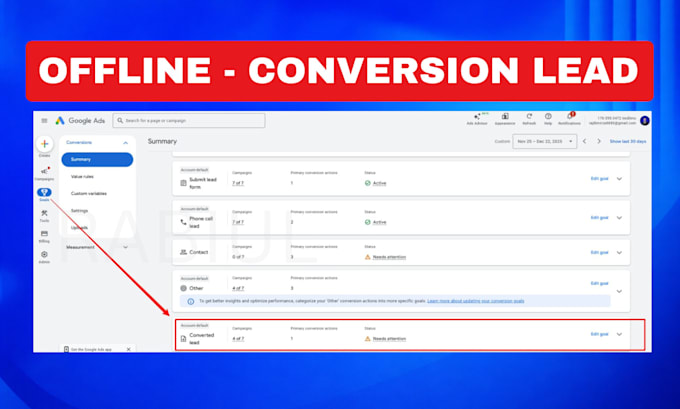Open the date range dropdown
Screen dimensions: 680x409
(545, 141)
